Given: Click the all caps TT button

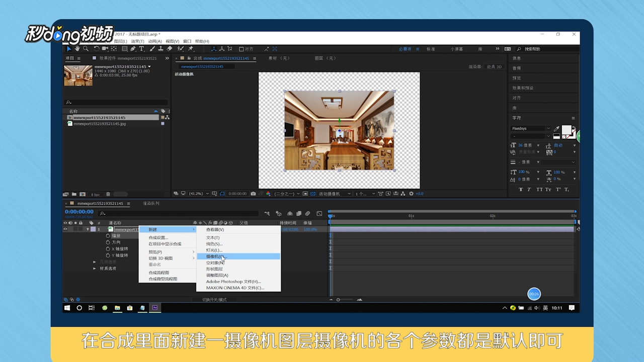Looking at the screenshot, I should pyautogui.click(x=539, y=190).
